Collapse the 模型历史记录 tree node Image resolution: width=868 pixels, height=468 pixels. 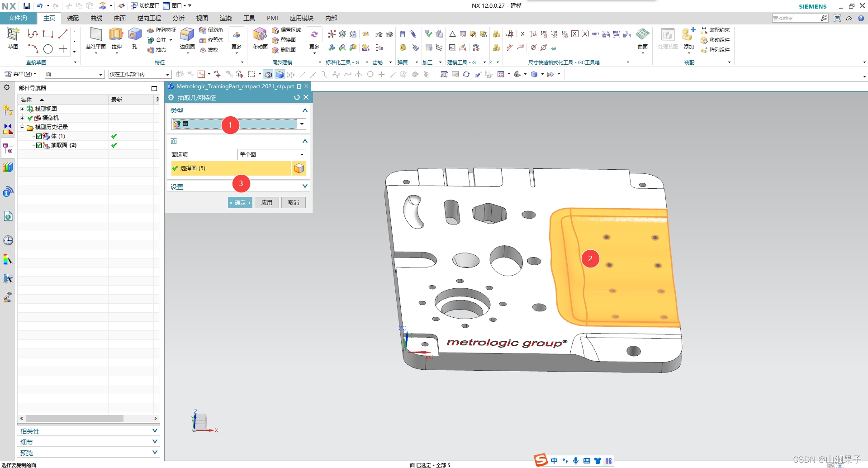click(x=22, y=127)
